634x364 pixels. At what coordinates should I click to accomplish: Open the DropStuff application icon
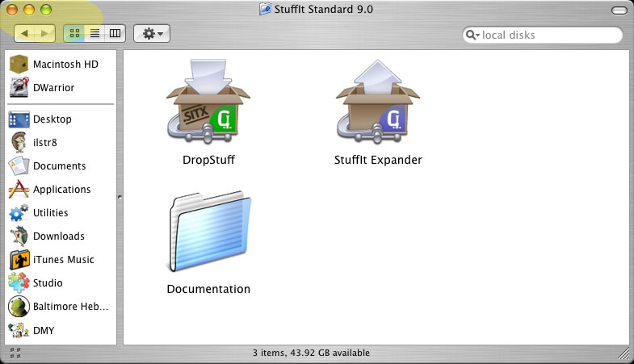208,105
